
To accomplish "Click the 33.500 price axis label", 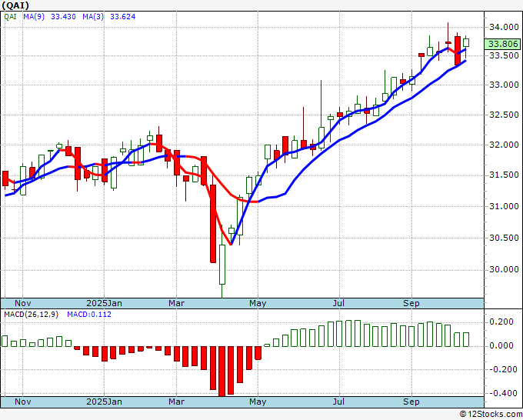I will click(x=504, y=55).
